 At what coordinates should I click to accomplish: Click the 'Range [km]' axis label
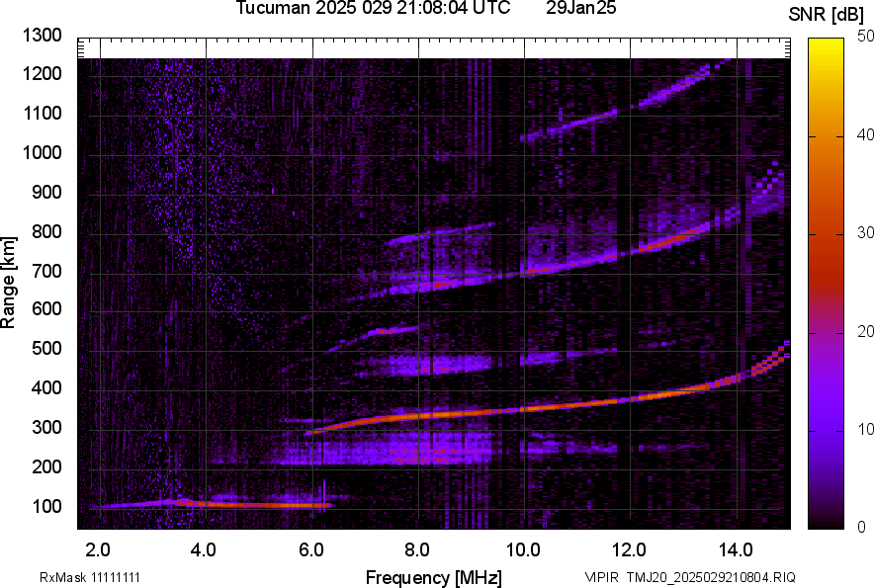(8, 283)
